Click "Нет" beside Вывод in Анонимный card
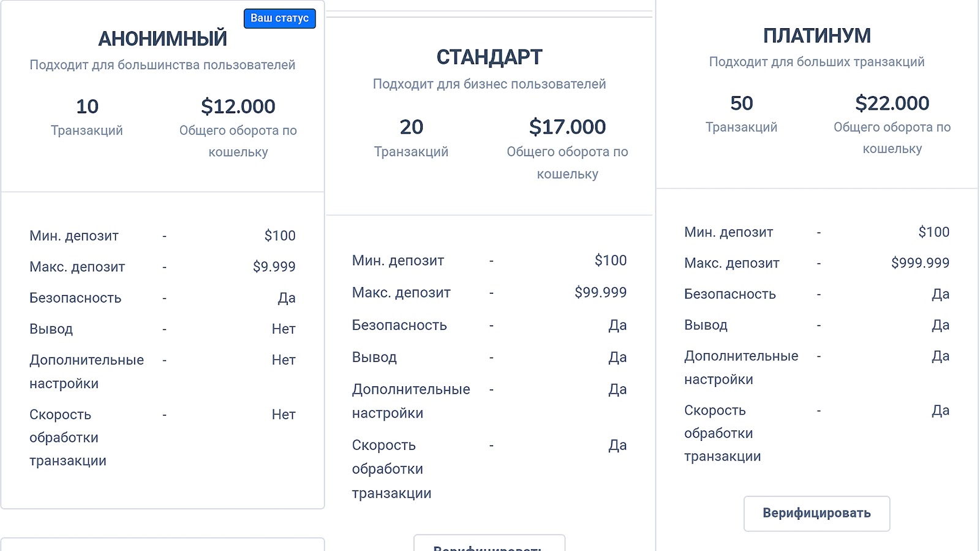980x551 pixels. (284, 329)
